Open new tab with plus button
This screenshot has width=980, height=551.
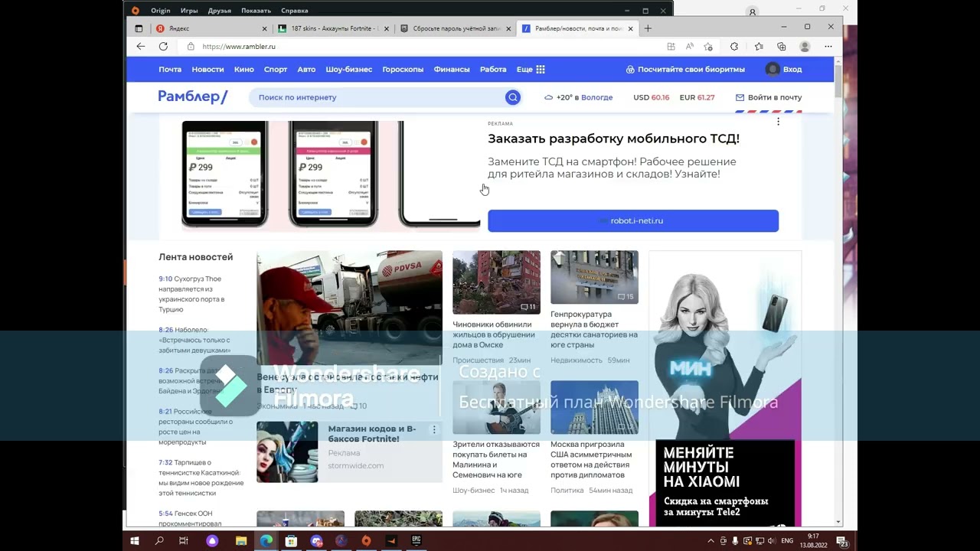[x=648, y=28]
